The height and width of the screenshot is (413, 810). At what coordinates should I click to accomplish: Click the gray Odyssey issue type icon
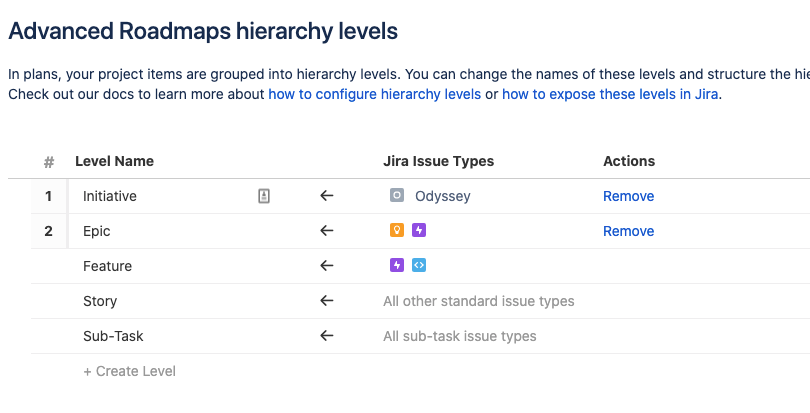click(397, 196)
